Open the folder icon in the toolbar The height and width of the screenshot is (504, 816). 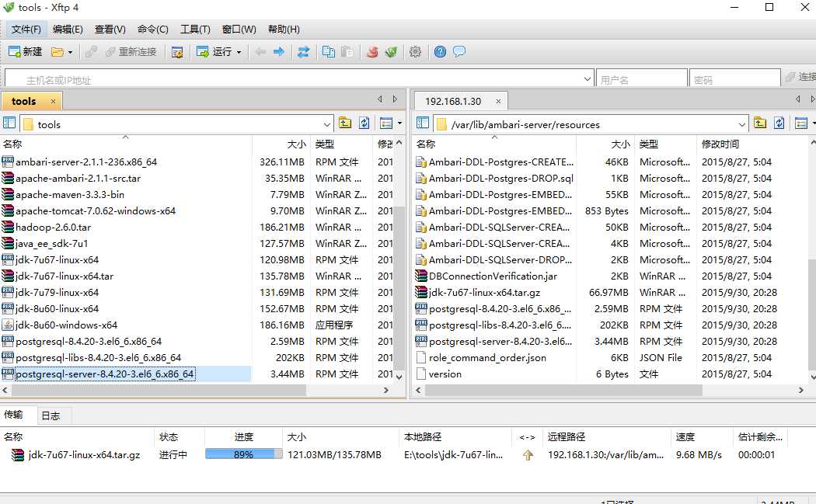point(58,51)
